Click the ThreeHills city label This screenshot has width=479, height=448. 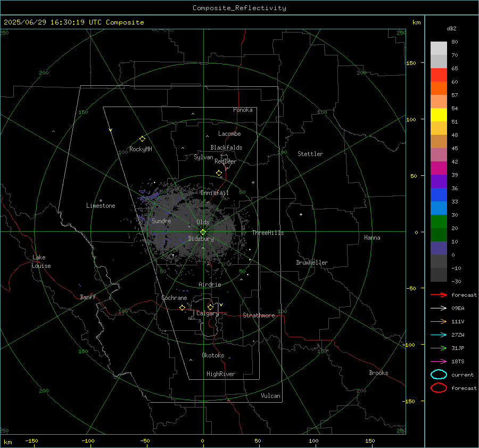click(x=268, y=233)
